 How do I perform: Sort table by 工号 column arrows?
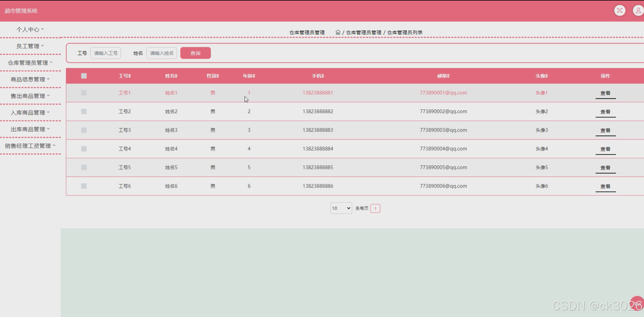click(x=130, y=76)
